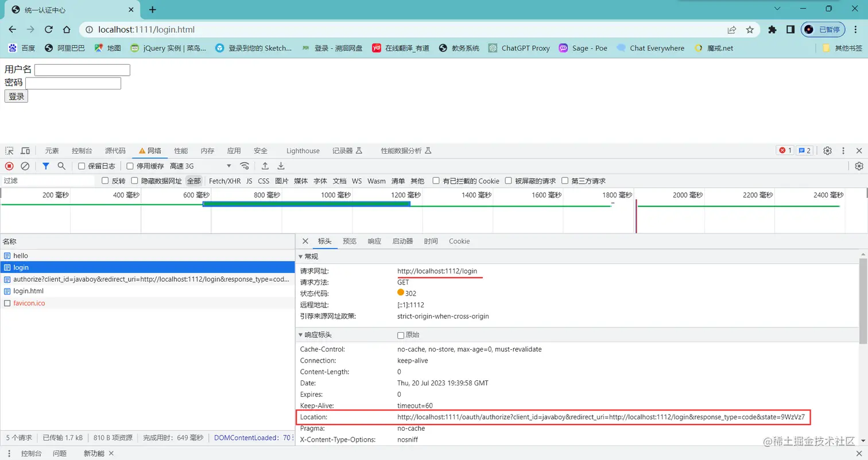
Task: Open the bottom drawer three-dot menu
Action: (x=9, y=453)
